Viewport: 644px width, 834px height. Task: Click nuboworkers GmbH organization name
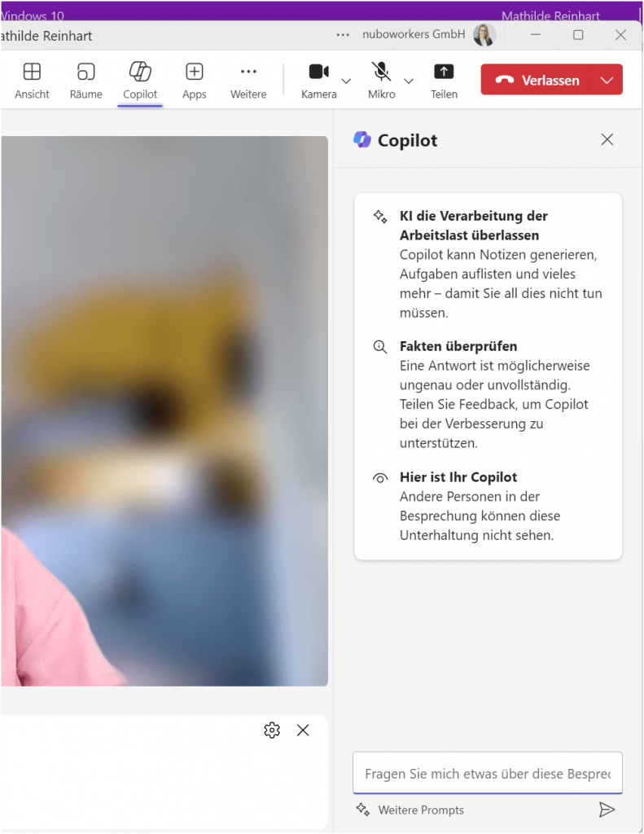tap(414, 34)
